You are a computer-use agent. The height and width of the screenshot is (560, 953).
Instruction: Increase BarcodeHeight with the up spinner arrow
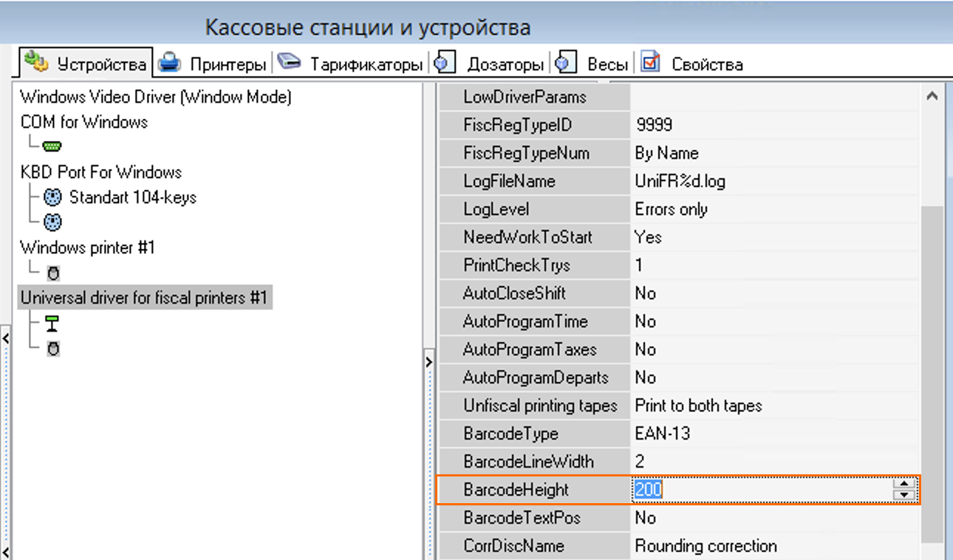(904, 484)
